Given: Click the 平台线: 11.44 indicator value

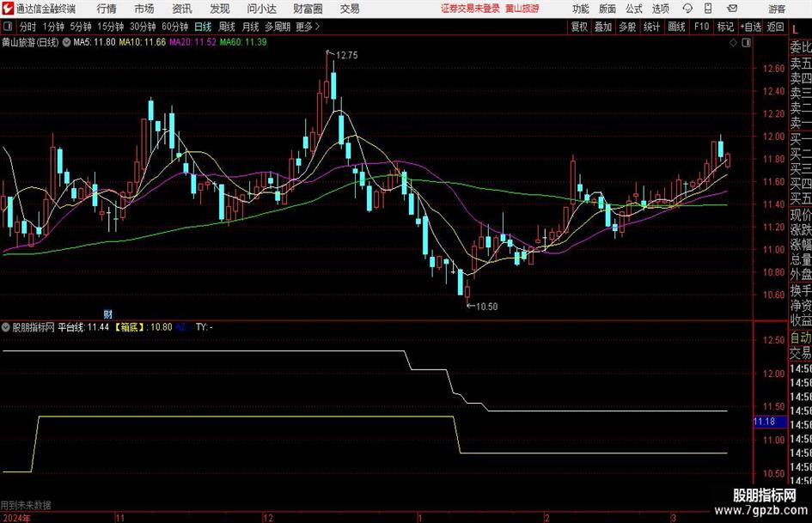Looking at the screenshot, I should point(83,327).
